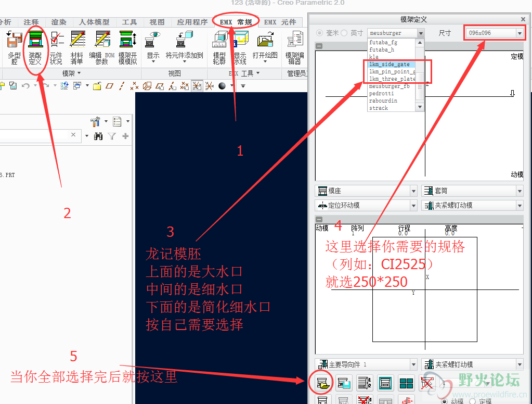The image size is (532, 404).
Task: Click the window switch icon in quick toolbar
Action: pos(77,86)
